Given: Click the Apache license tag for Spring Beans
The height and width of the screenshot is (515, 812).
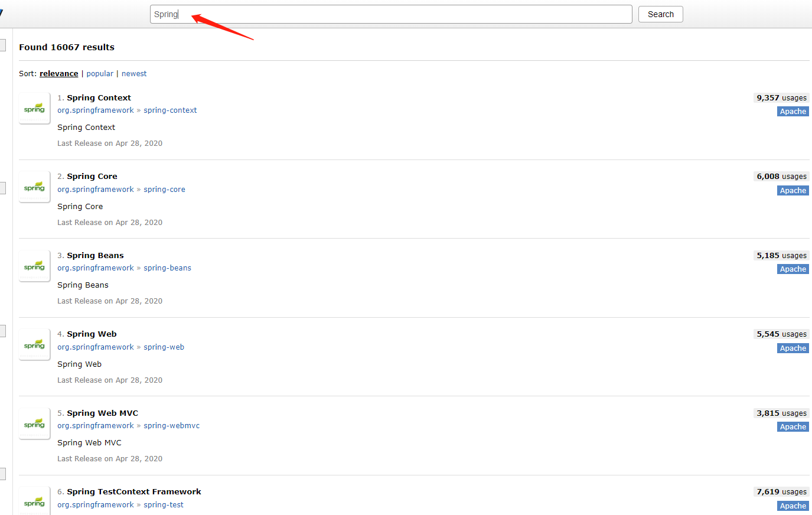Looking at the screenshot, I should [793, 269].
